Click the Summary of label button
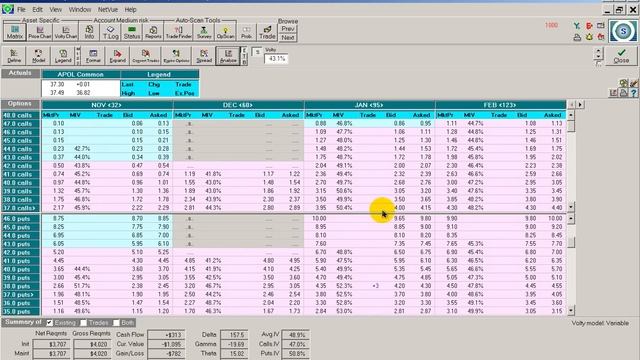This screenshot has width=640, height=360. [x=23, y=322]
